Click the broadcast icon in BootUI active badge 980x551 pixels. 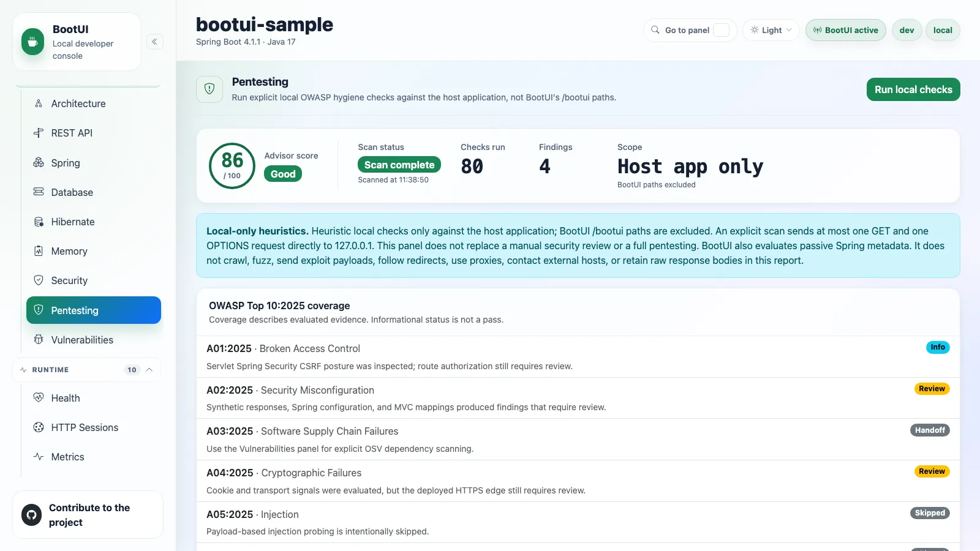click(x=818, y=30)
